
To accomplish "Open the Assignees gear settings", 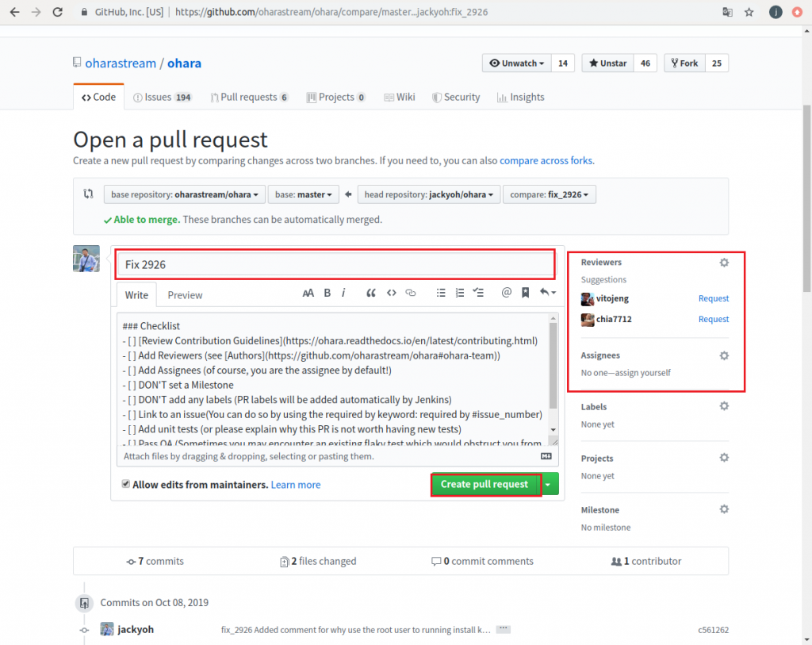I will point(724,356).
